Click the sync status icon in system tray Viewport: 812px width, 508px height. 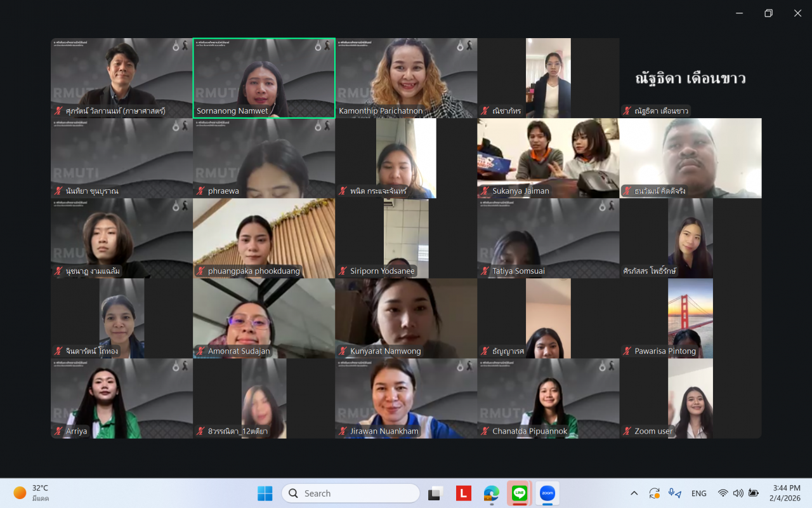654,493
